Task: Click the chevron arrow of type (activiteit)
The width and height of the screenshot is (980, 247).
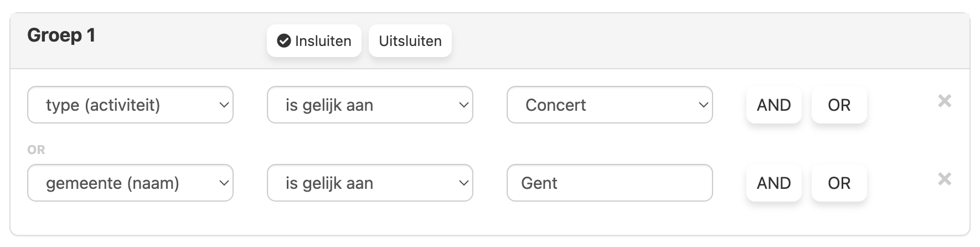Action: tap(224, 105)
